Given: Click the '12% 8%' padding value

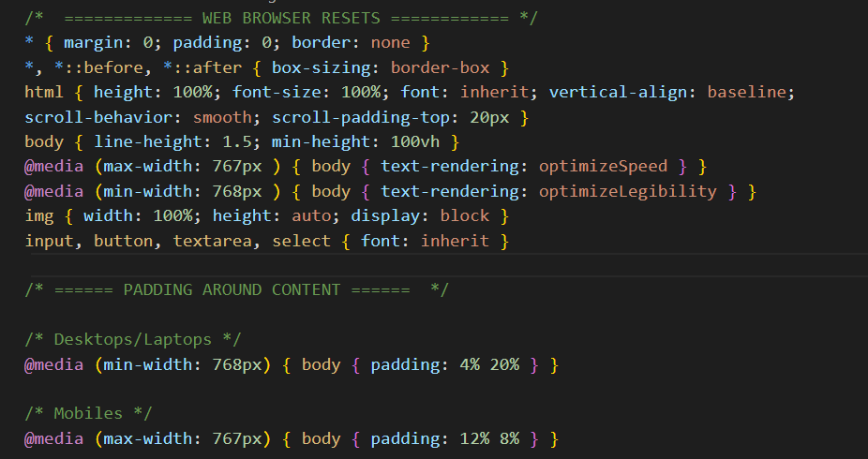Looking at the screenshot, I should tap(489, 438).
